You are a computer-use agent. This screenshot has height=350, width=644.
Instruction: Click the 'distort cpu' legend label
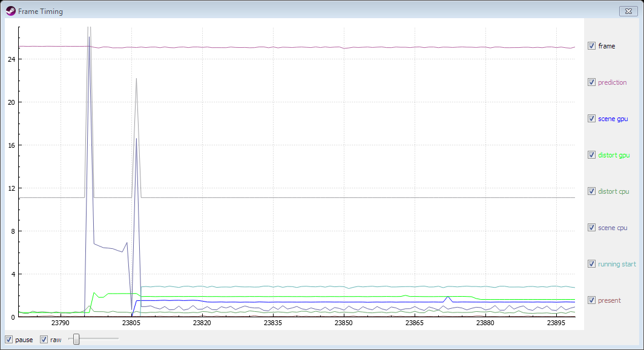coord(614,191)
